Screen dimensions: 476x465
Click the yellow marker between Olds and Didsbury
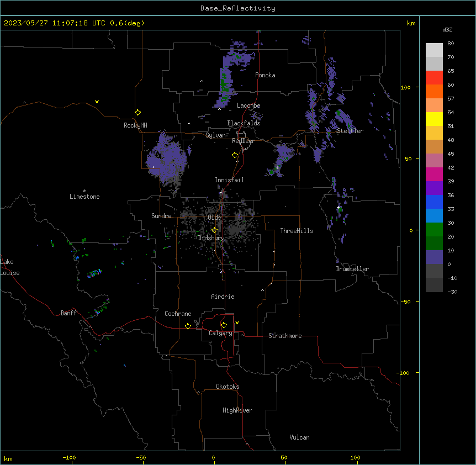coord(215,230)
